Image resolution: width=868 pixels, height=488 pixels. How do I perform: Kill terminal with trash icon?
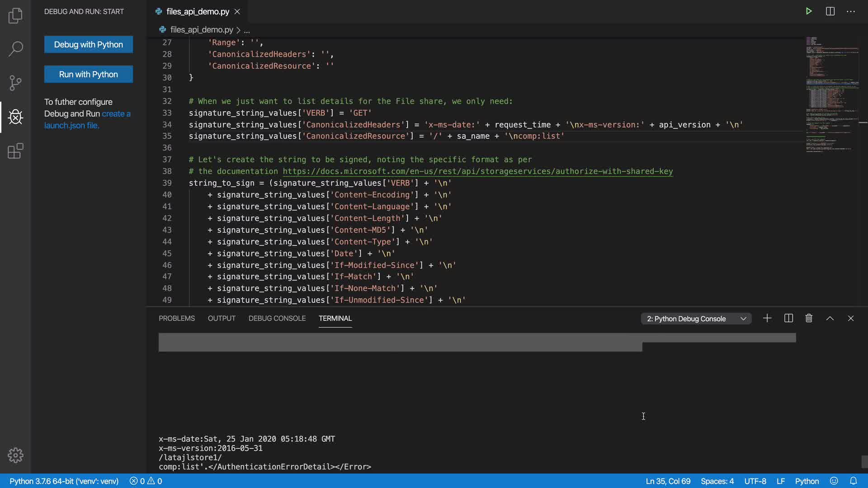coord(809,319)
